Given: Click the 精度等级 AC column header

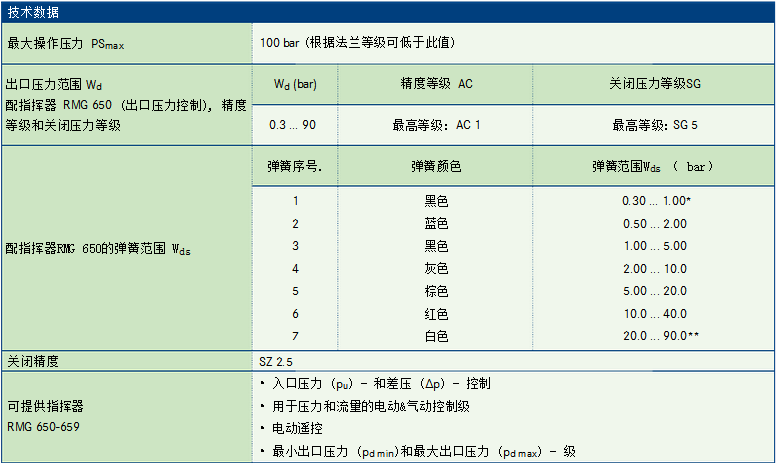Looking at the screenshot, I should pos(436,84).
